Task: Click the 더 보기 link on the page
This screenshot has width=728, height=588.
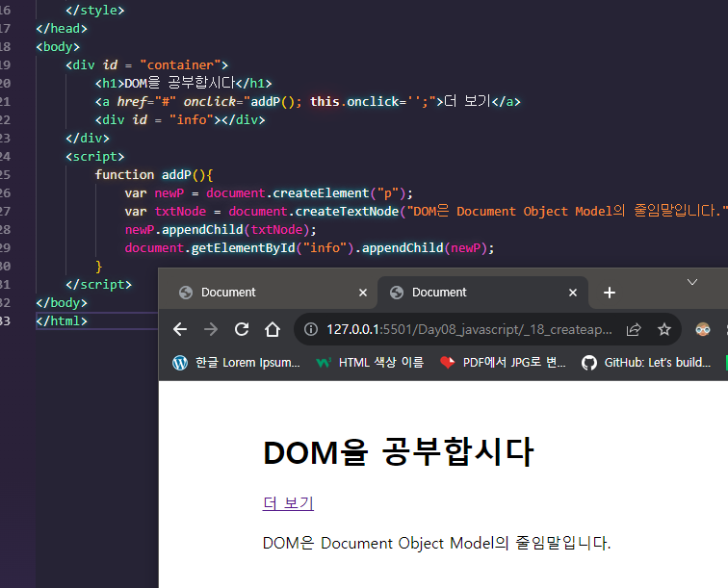Action: [x=288, y=503]
